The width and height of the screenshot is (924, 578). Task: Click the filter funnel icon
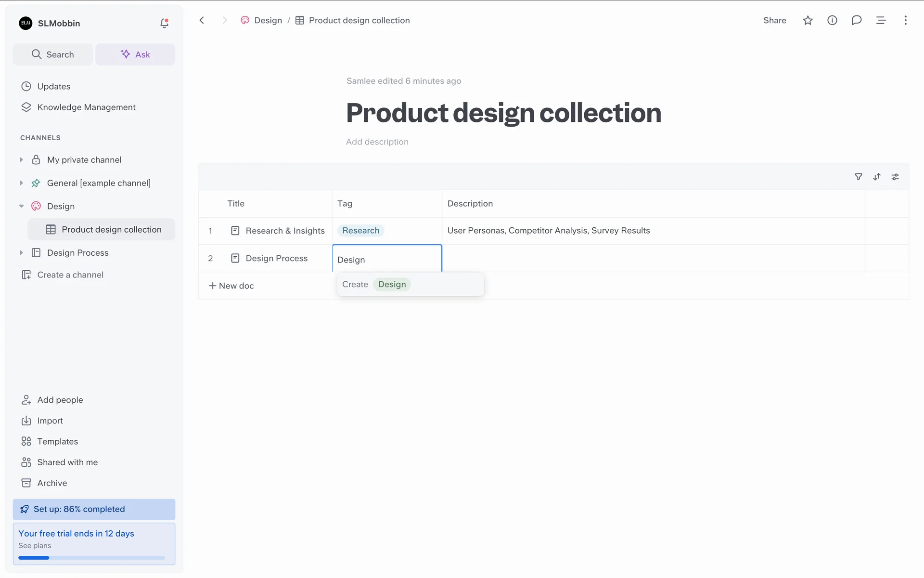pyautogui.click(x=858, y=177)
